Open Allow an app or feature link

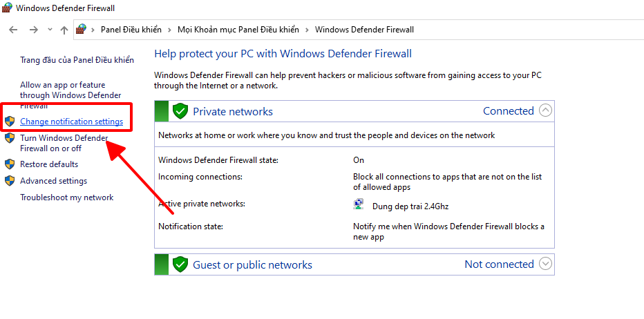[70, 95]
